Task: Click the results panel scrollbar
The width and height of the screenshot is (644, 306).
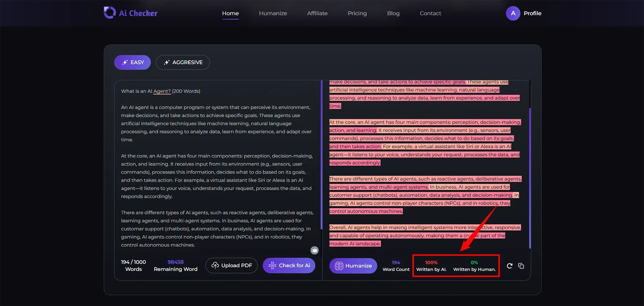Action: click(x=530, y=178)
